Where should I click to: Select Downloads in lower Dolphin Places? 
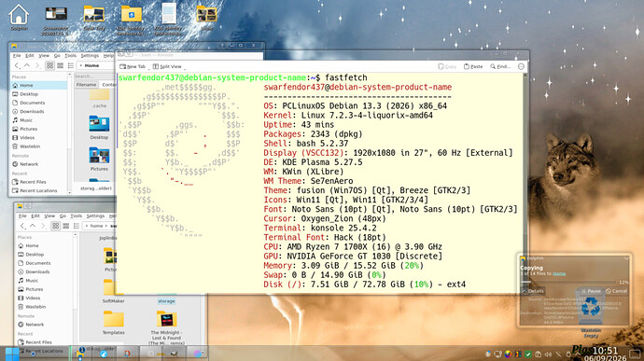pos(45,271)
